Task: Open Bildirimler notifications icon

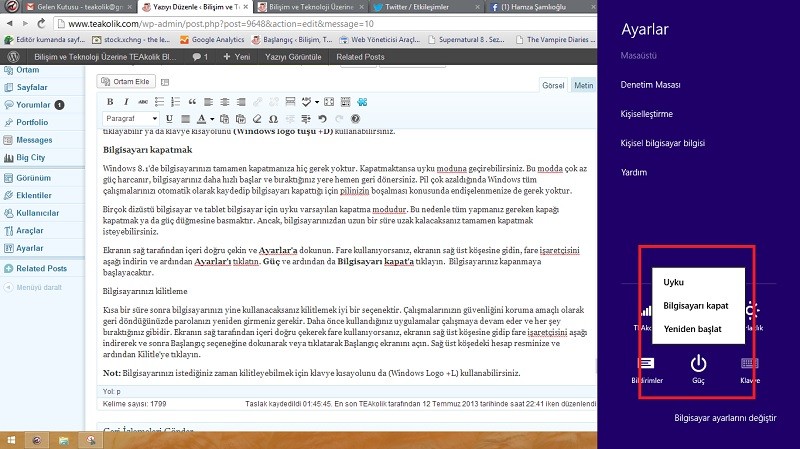Action: click(x=644, y=364)
